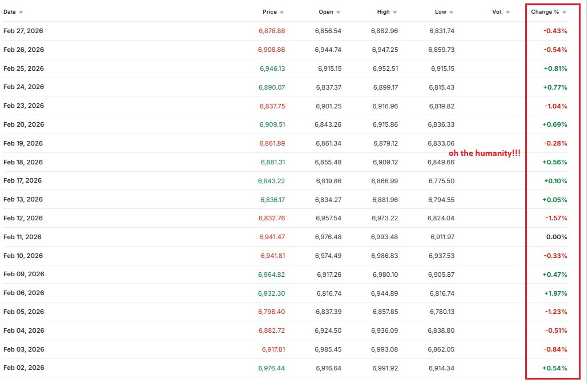Viewport: 588px width, 383px height.
Task: Click the +1.97% change value
Action: (555, 294)
